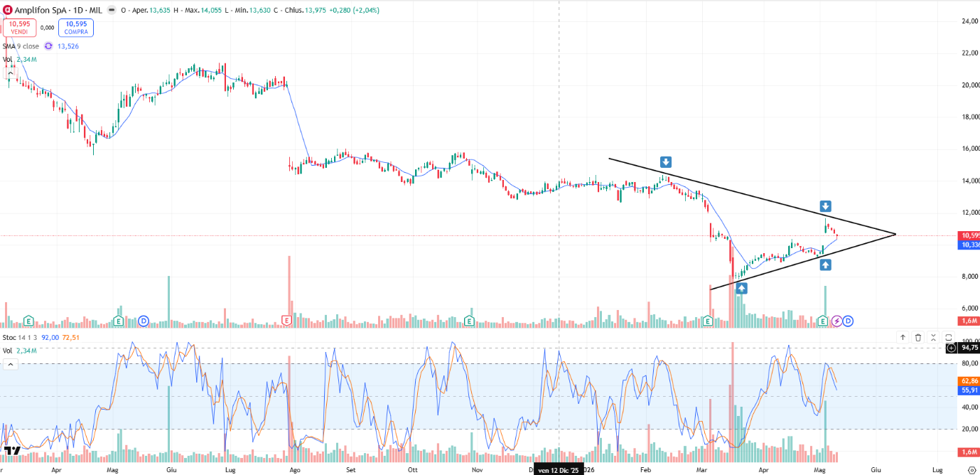Click the 1,6M volume label in the Stoc pane
The image size is (980, 475).
point(968,452)
